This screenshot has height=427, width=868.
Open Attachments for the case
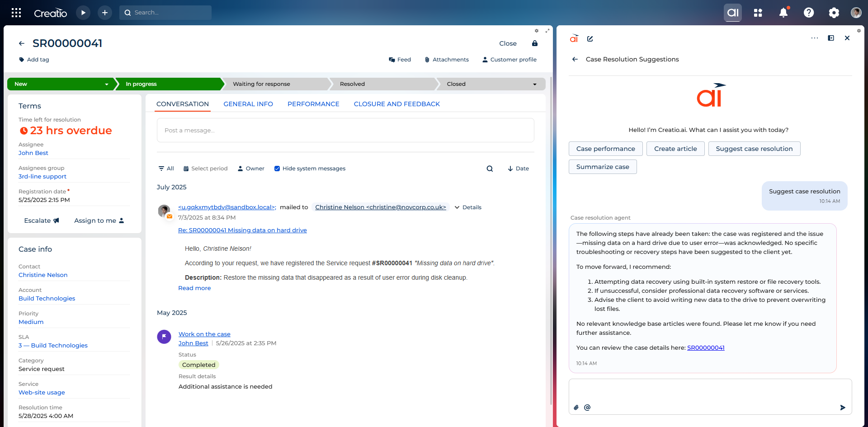point(447,60)
